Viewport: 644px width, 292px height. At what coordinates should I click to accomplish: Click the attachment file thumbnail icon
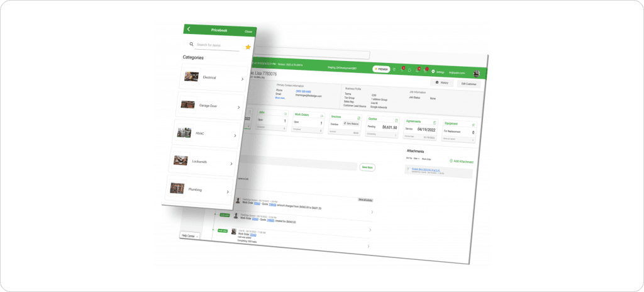(x=408, y=169)
